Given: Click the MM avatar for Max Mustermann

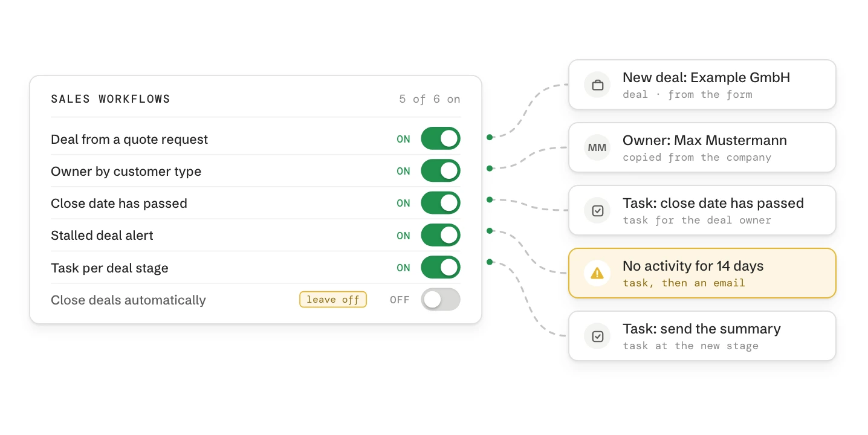Looking at the screenshot, I should pos(597,148).
